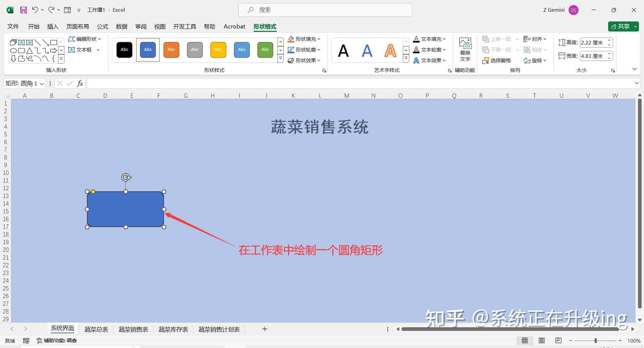Pick the right block arrow shape
Screen dimensions: 644x348
[x=54, y=51]
